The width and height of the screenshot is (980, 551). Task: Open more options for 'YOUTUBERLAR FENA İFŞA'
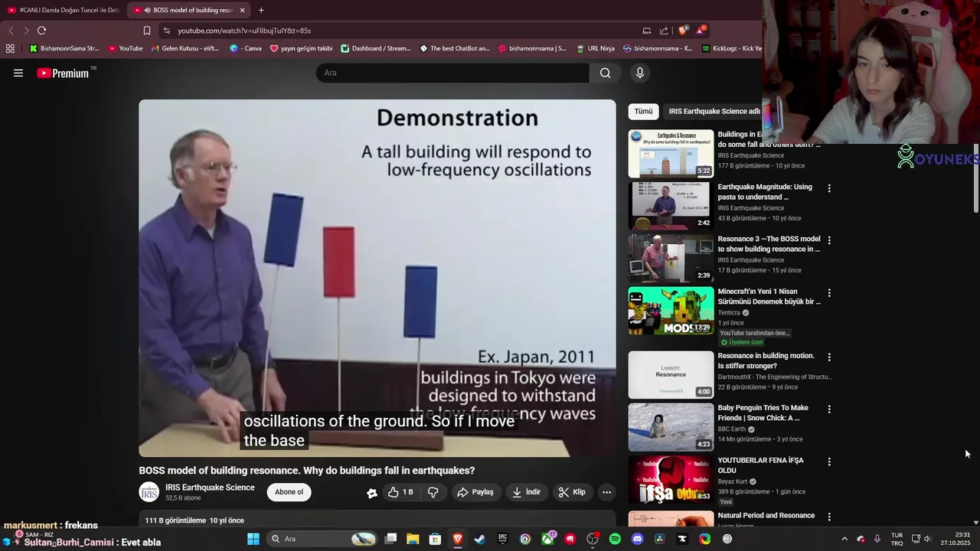[828, 461]
